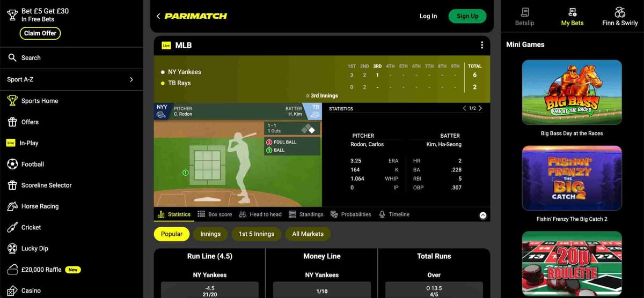Select NY Yankees -4.5 run line bet
Viewport: 644px width, 298px height.
pos(210,290)
